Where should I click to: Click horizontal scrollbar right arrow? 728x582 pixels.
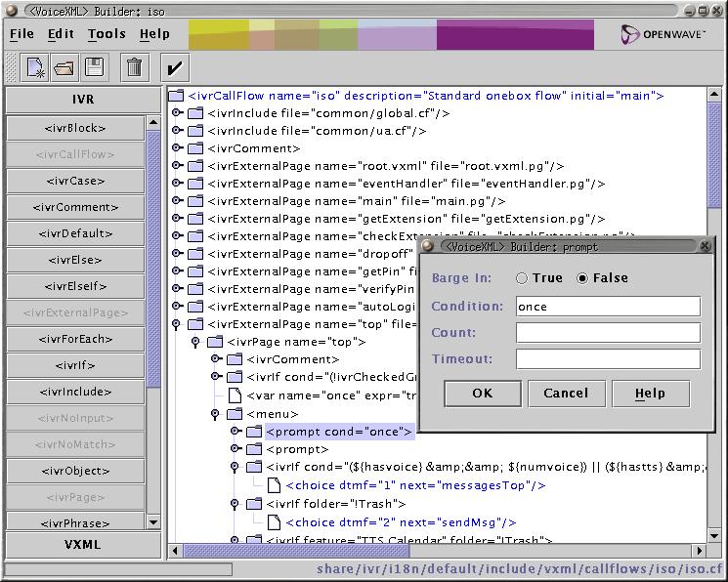[x=700, y=551]
